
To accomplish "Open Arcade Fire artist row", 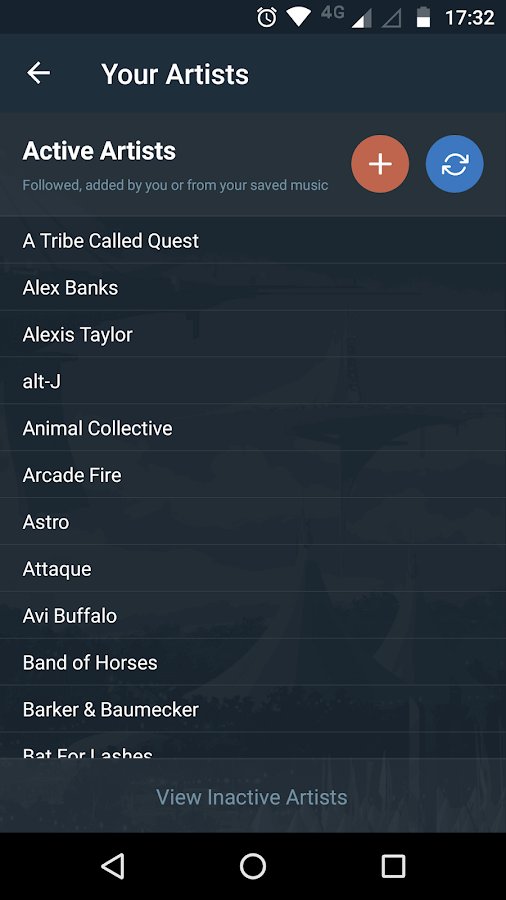I will (x=253, y=475).
